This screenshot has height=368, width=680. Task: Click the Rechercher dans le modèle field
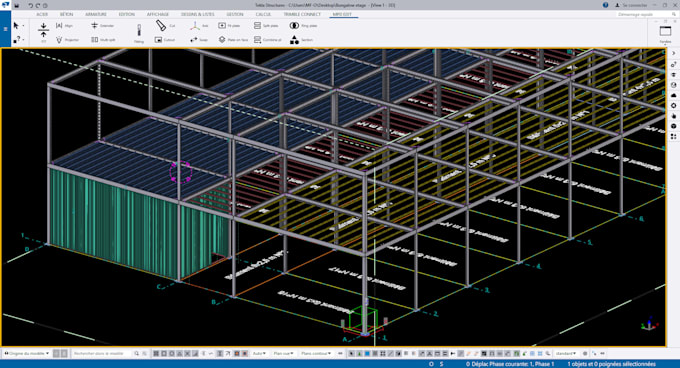[x=102, y=354]
